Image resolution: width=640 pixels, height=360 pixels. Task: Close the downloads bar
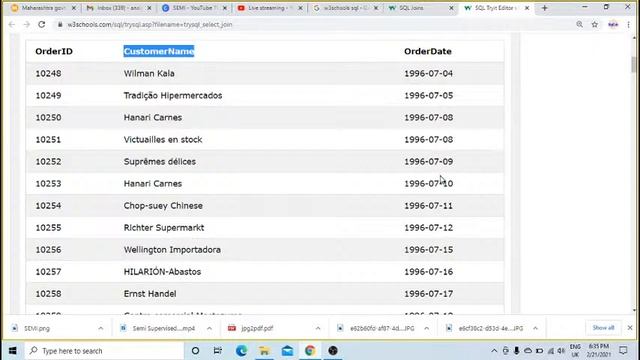point(630,328)
